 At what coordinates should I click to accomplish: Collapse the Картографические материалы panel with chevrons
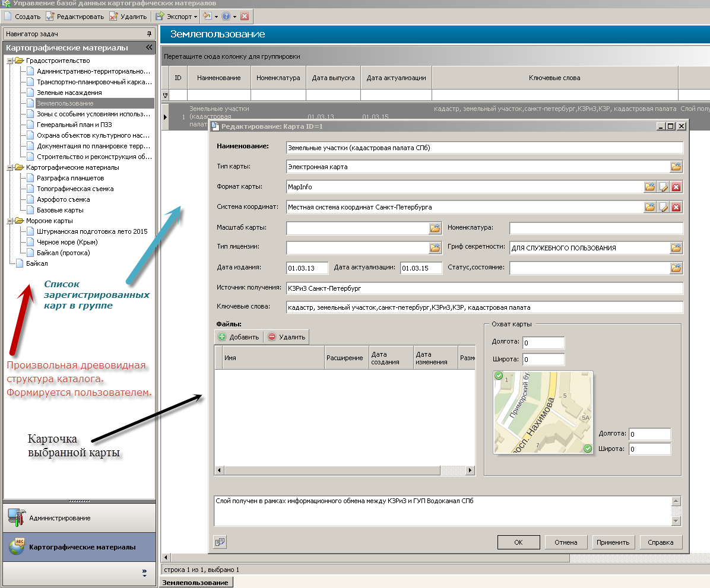point(149,47)
